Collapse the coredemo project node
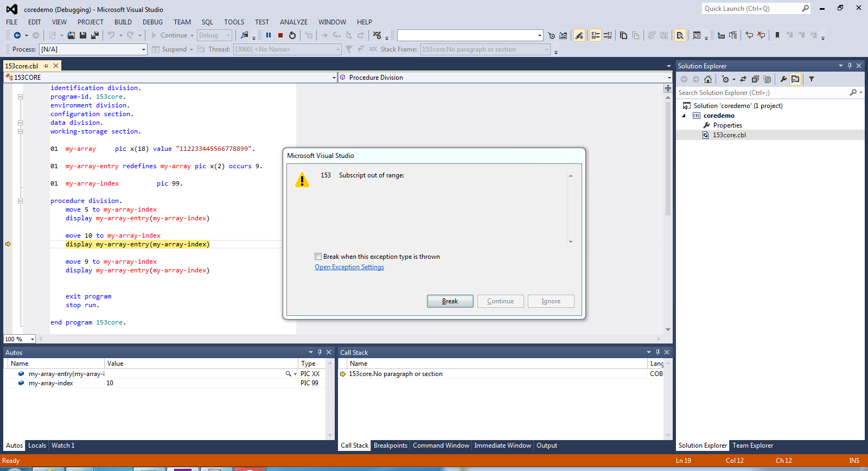 click(684, 116)
